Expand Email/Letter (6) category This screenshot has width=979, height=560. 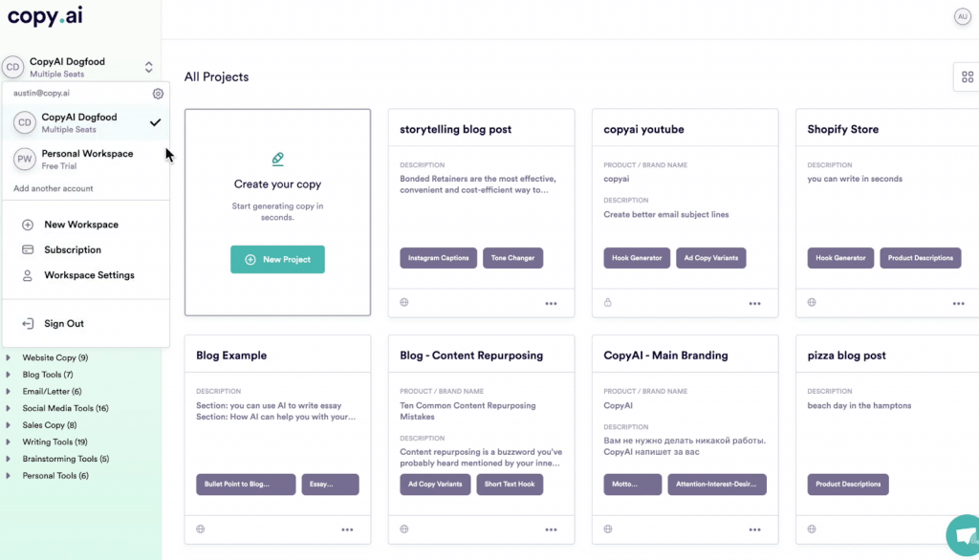(x=8, y=392)
